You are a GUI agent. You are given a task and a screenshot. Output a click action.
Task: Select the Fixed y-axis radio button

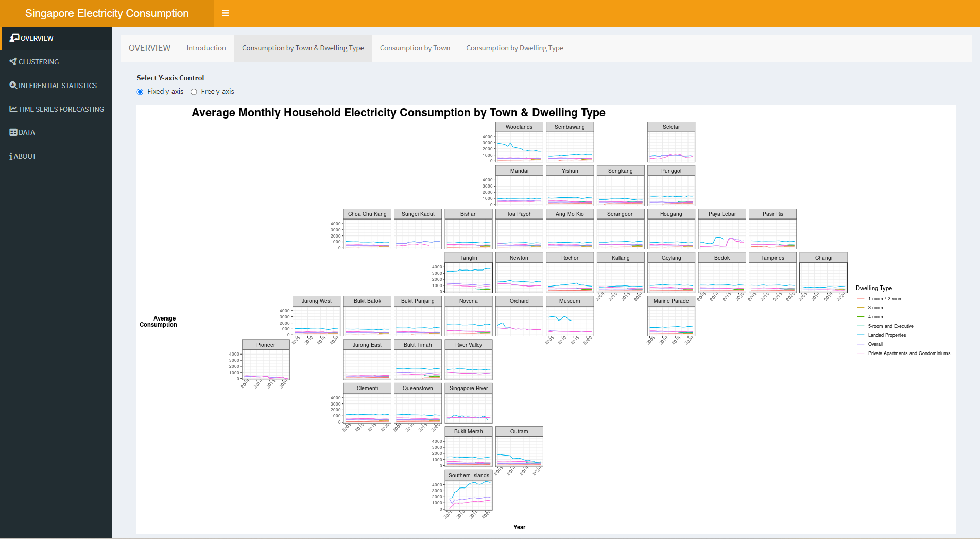[x=140, y=92]
